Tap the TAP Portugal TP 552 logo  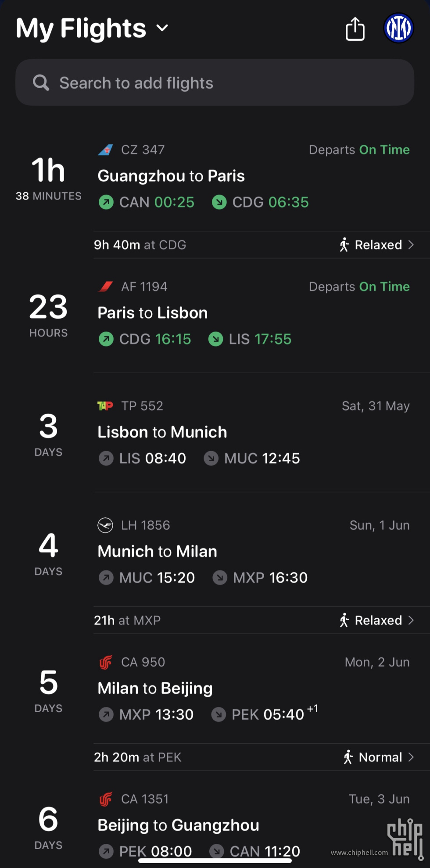coord(105,406)
